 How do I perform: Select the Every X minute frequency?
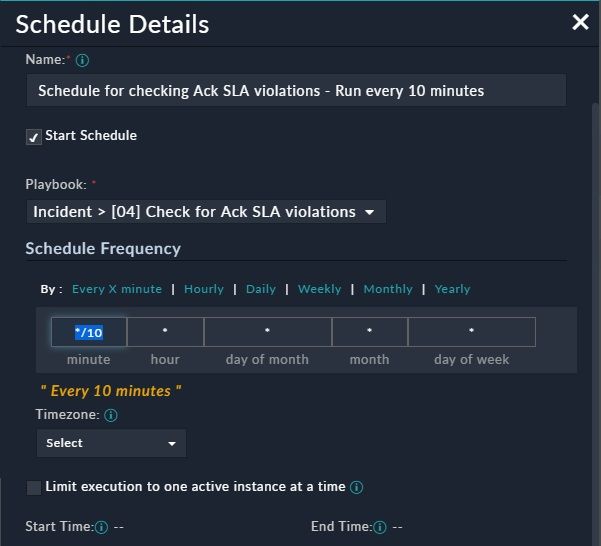[117, 289]
